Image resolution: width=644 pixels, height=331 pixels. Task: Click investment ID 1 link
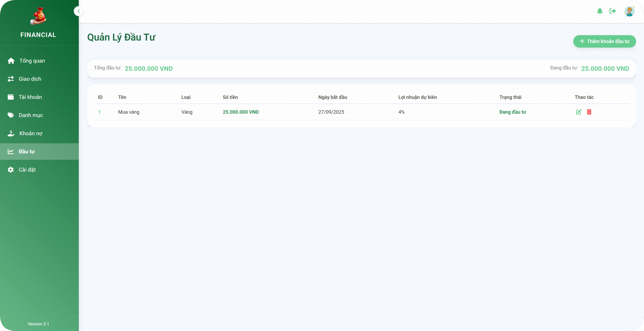tap(99, 112)
